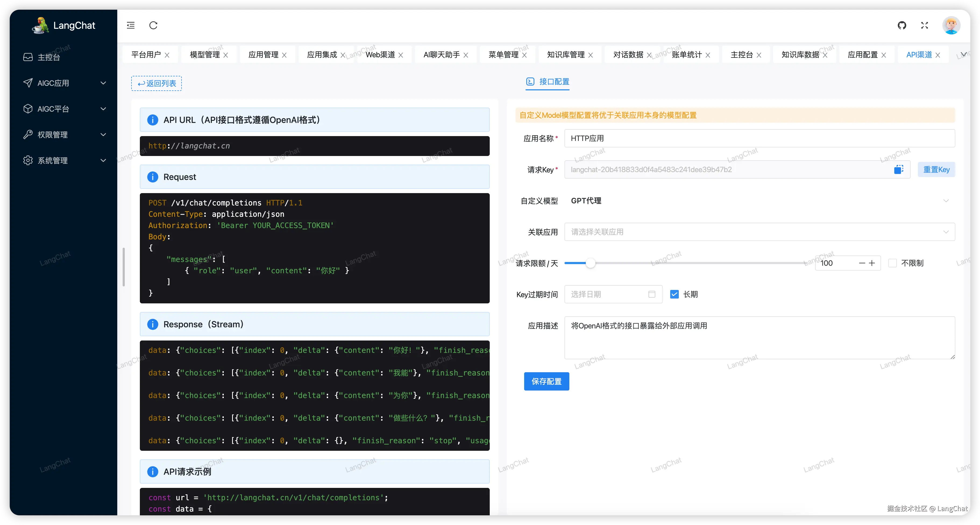Open calendar icon in date field

point(652,295)
